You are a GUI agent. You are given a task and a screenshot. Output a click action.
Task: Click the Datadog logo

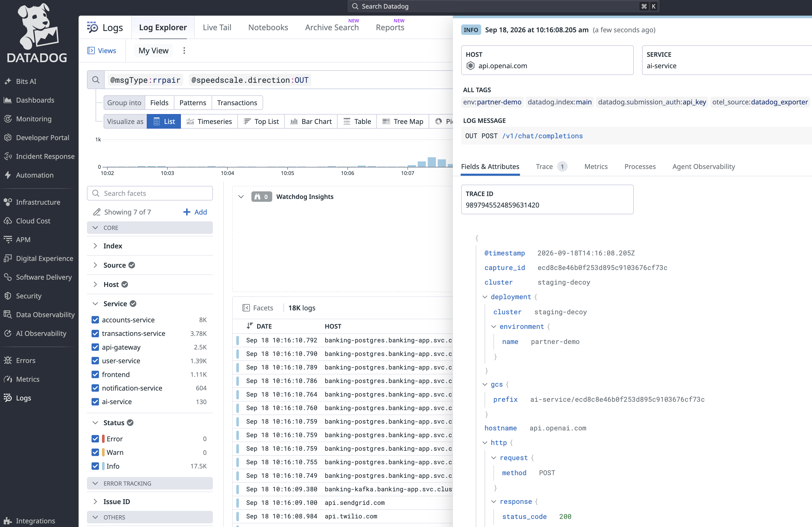37,33
